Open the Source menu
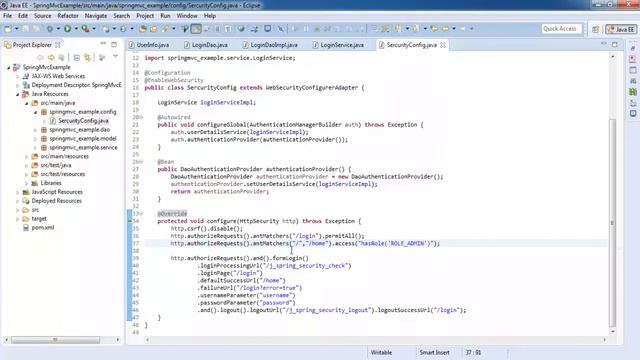The image size is (640, 360). click(42, 16)
